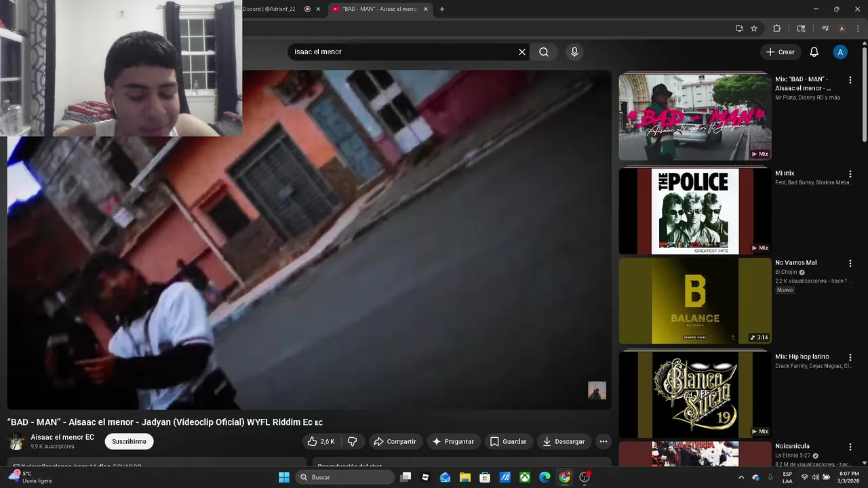This screenshot has width=868, height=488.
Task: Bookmark this page with the star
Action: click(x=754, y=28)
